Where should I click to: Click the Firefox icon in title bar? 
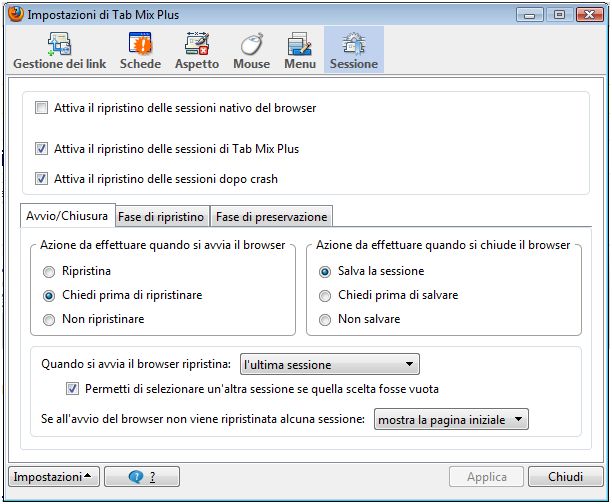click(x=14, y=13)
